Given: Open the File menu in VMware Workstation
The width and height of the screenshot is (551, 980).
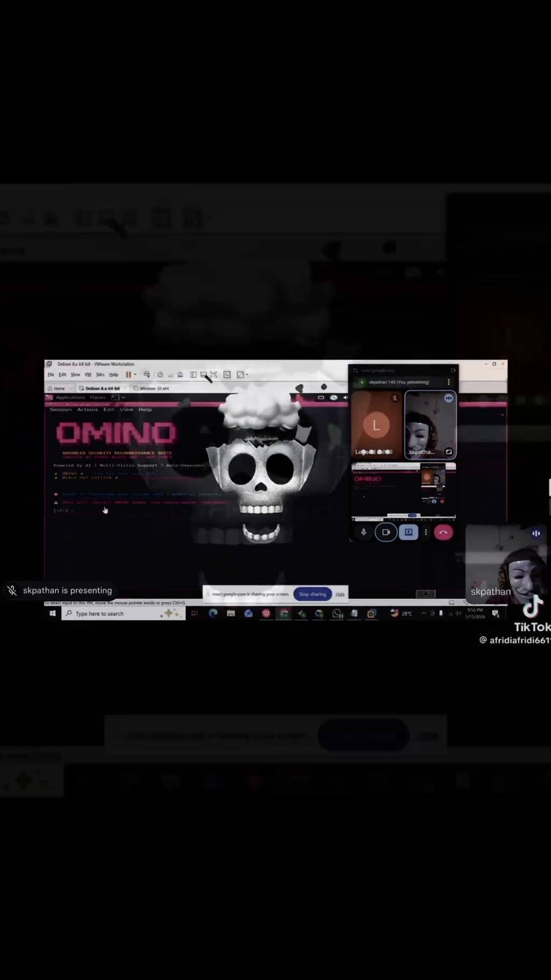Looking at the screenshot, I should click(x=51, y=375).
